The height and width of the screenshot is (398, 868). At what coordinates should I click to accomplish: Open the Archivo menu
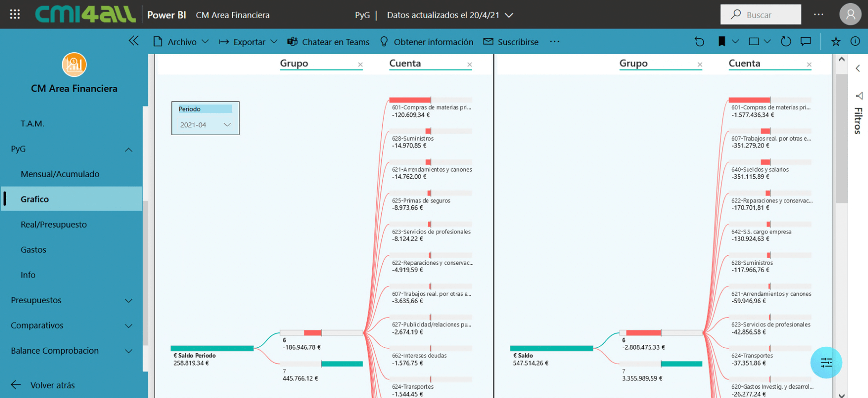click(x=181, y=42)
